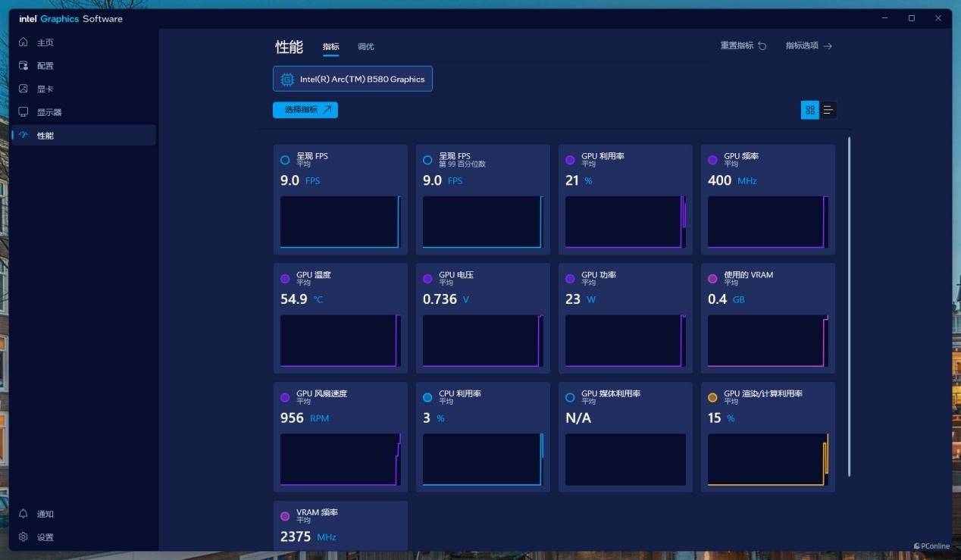Toggle circle on 使用的 VRAM card

[x=712, y=279]
